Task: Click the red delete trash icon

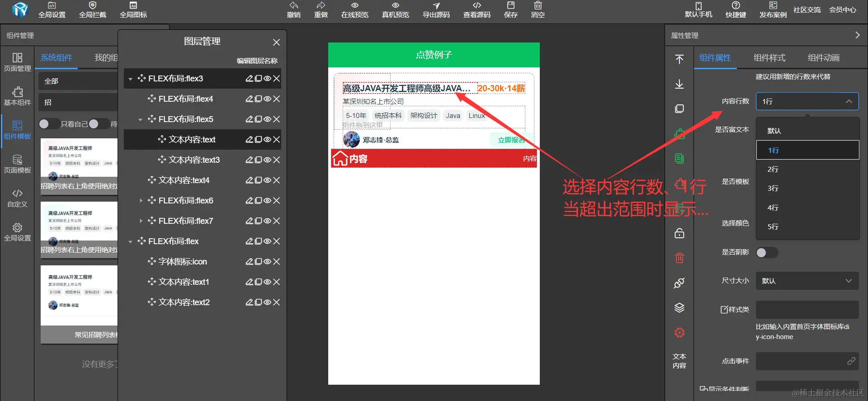Action: pos(679,258)
